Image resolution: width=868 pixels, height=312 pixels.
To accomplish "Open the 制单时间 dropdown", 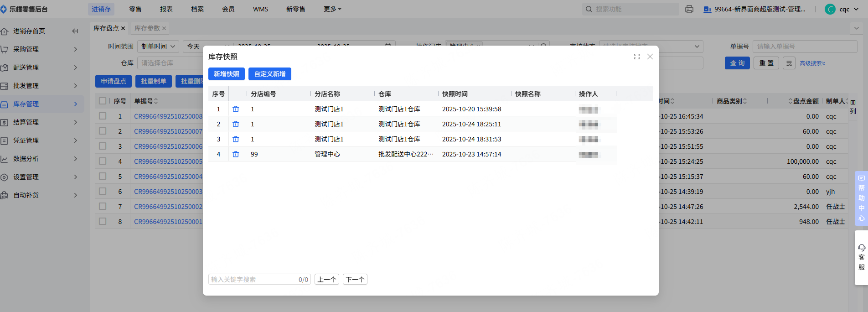I will [158, 47].
